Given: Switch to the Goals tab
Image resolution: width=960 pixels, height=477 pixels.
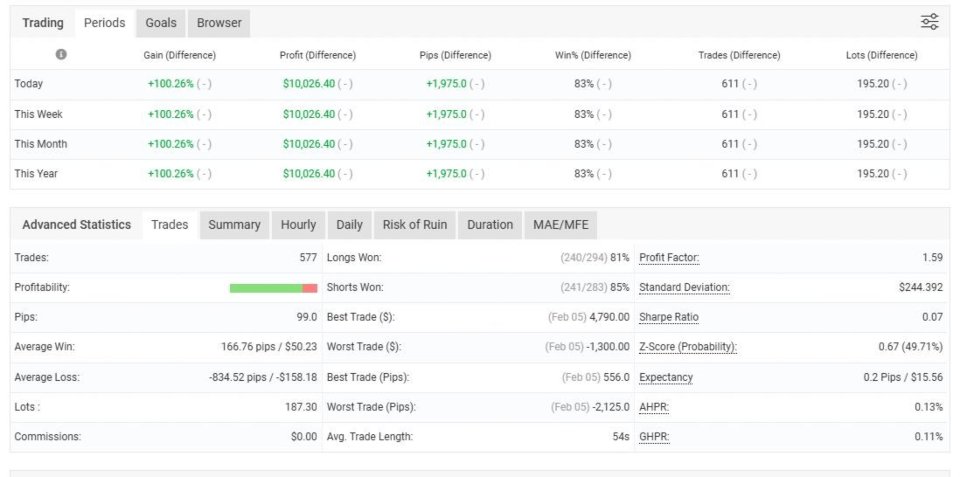Looking at the screenshot, I should coord(161,23).
